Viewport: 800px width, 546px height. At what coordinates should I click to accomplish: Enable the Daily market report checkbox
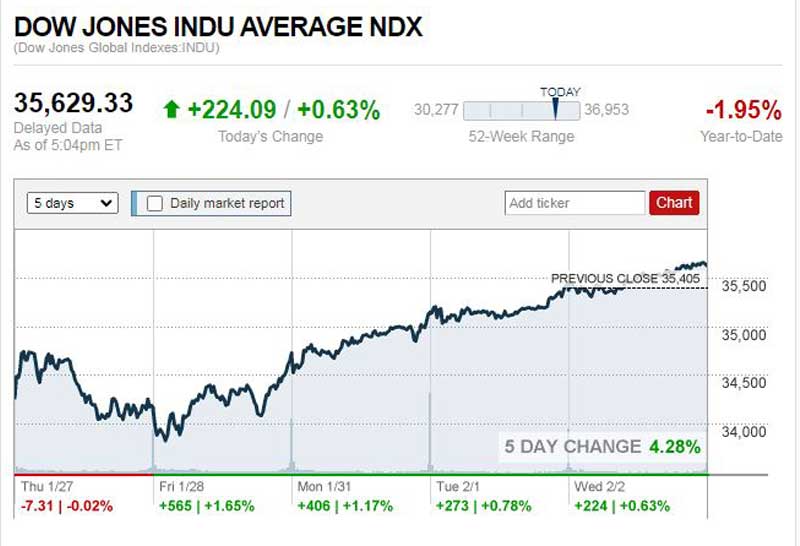[155, 203]
